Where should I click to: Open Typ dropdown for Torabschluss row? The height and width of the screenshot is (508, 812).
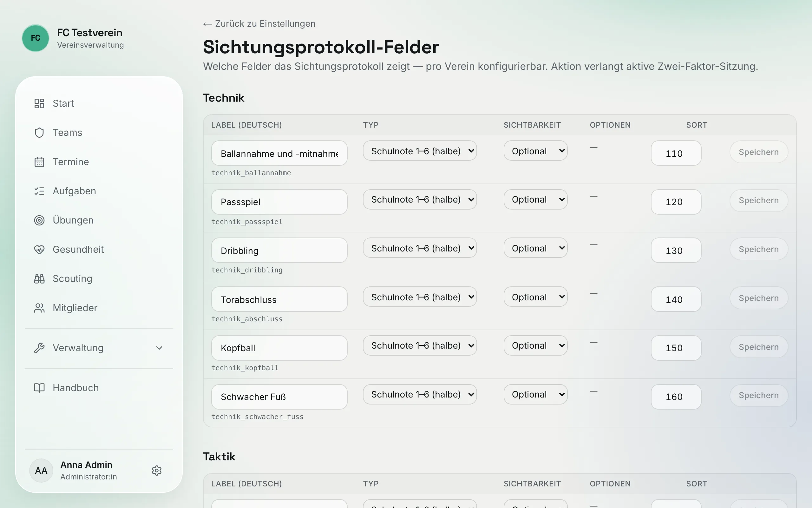[x=420, y=297]
